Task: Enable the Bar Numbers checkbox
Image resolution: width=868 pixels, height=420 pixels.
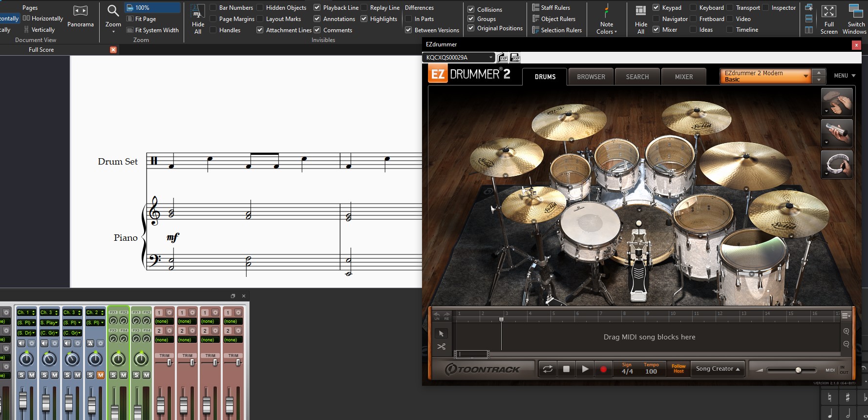Action: click(x=213, y=7)
